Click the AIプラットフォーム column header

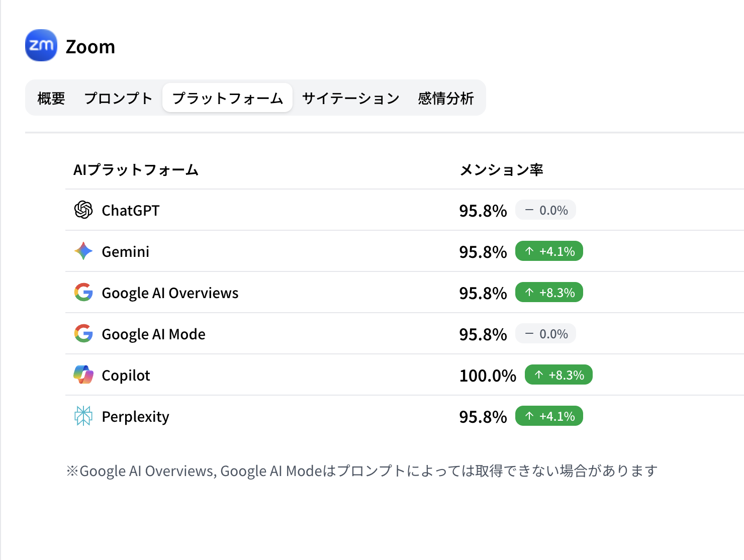[136, 170]
